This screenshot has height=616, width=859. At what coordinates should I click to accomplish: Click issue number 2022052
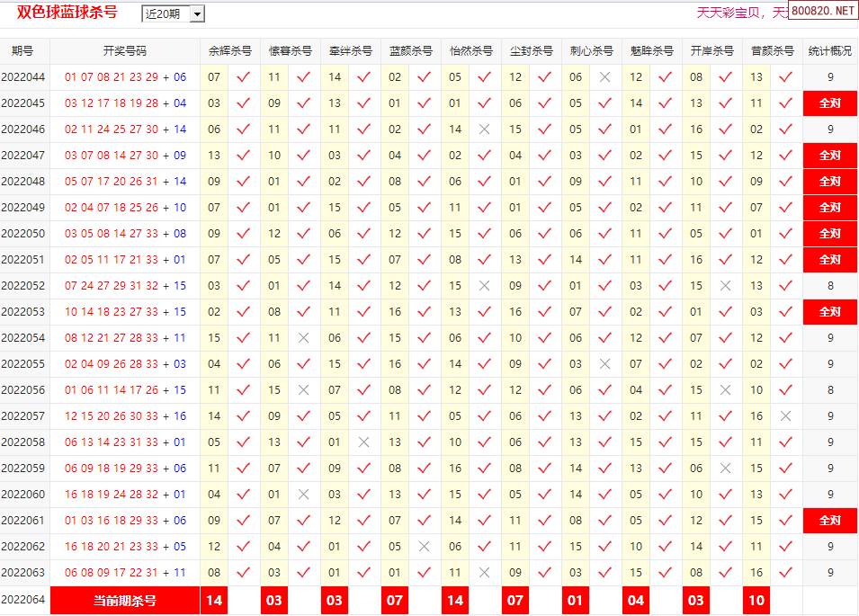[23, 286]
